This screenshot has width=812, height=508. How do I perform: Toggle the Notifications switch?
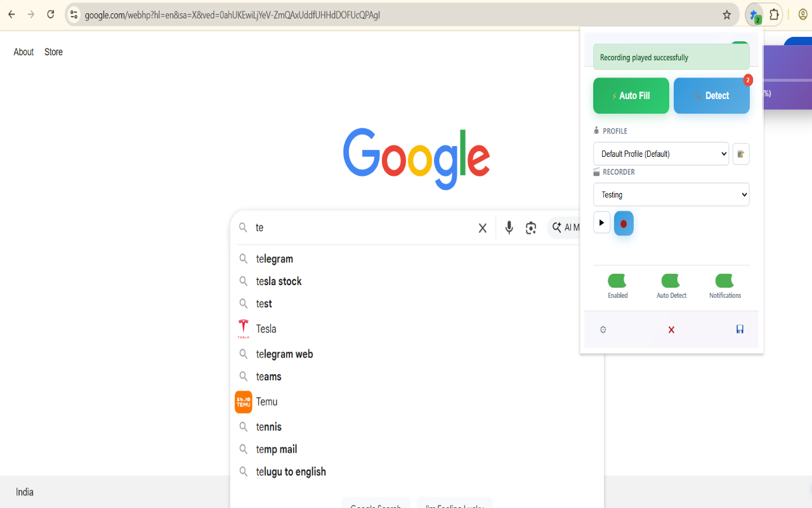[x=725, y=281]
